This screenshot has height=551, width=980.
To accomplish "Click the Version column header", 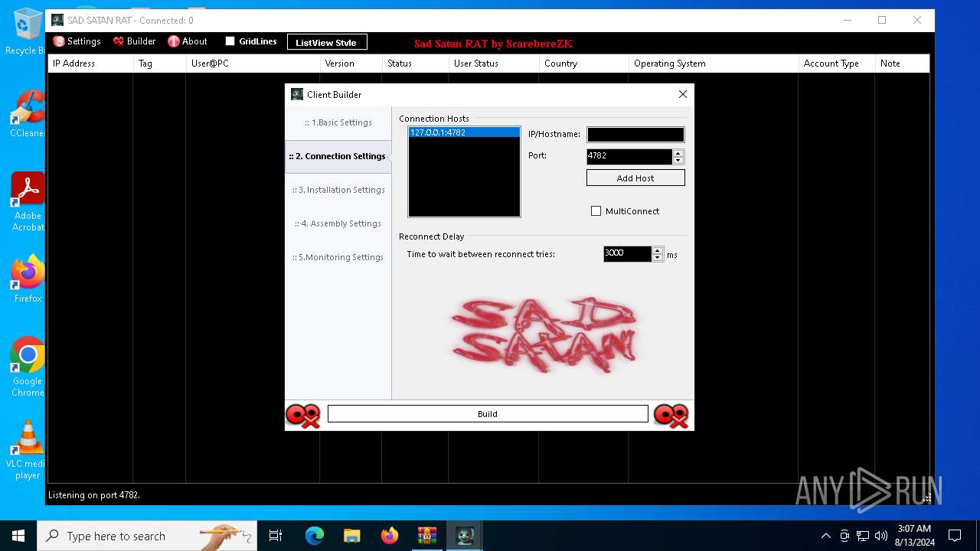I will (x=351, y=64).
